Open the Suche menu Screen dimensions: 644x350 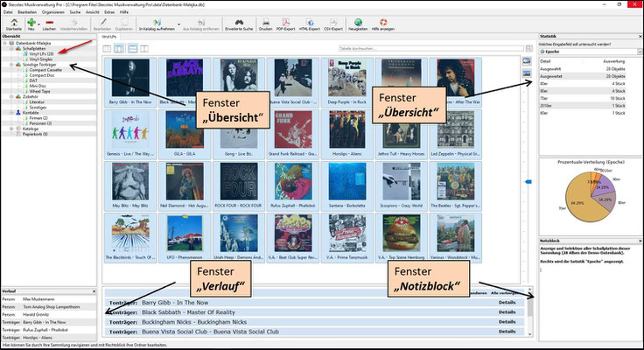pos(75,12)
